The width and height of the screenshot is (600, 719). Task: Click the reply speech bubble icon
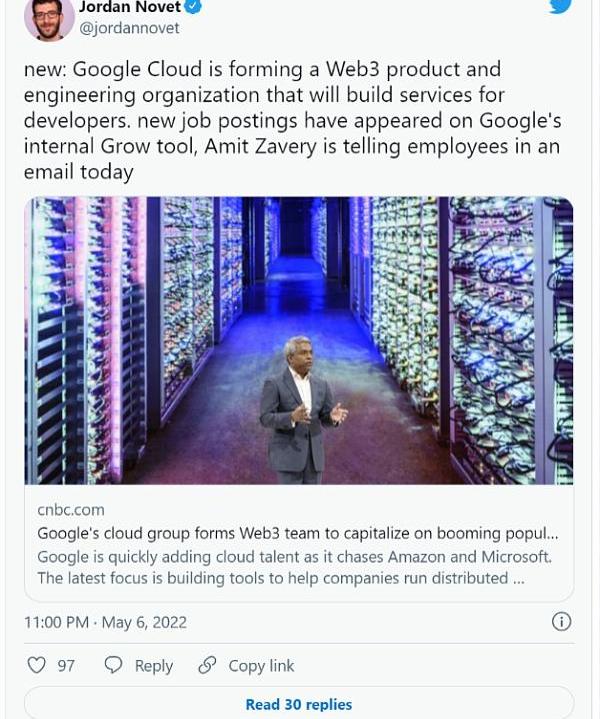click(114, 665)
